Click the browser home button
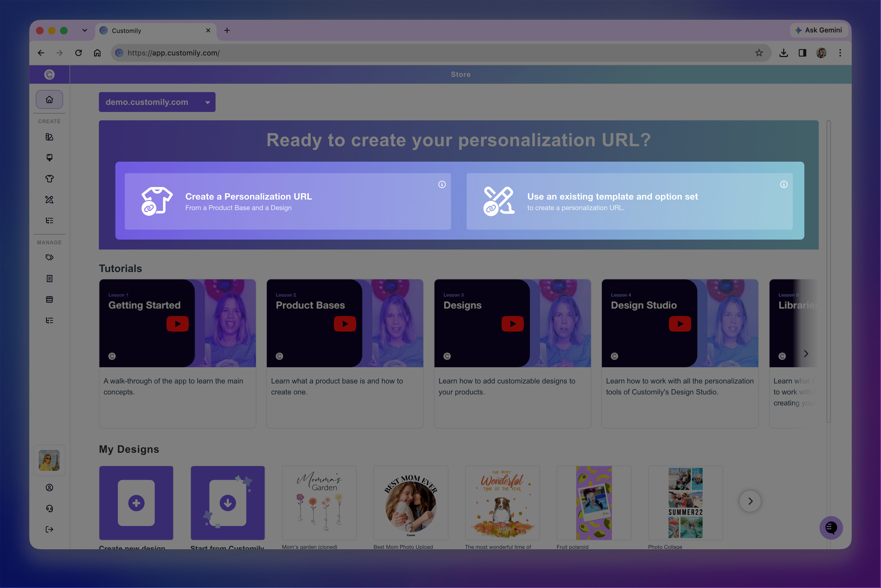The image size is (881, 588). coord(97,53)
